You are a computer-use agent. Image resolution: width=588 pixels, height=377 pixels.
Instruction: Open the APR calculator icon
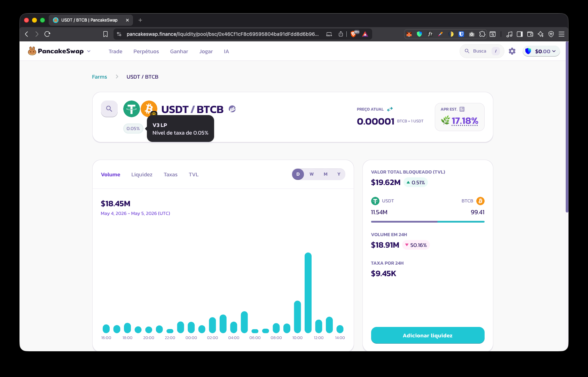462,109
